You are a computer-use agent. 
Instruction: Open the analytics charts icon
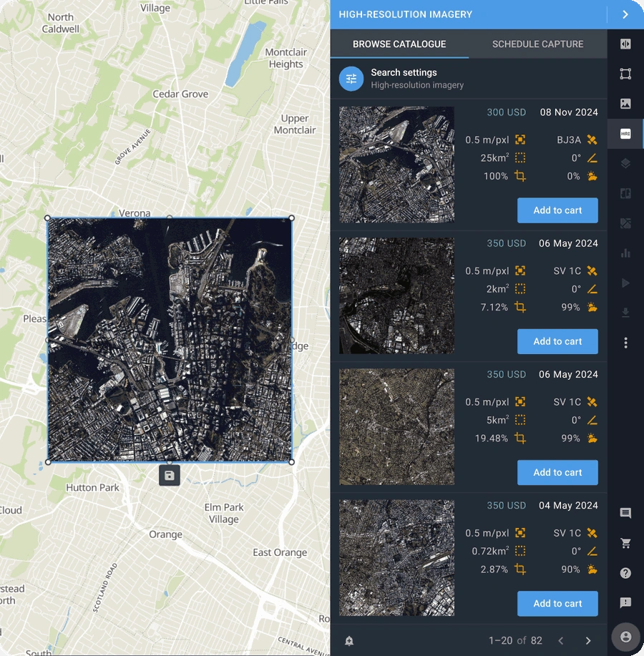pyautogui.click(x=625, y=253)
